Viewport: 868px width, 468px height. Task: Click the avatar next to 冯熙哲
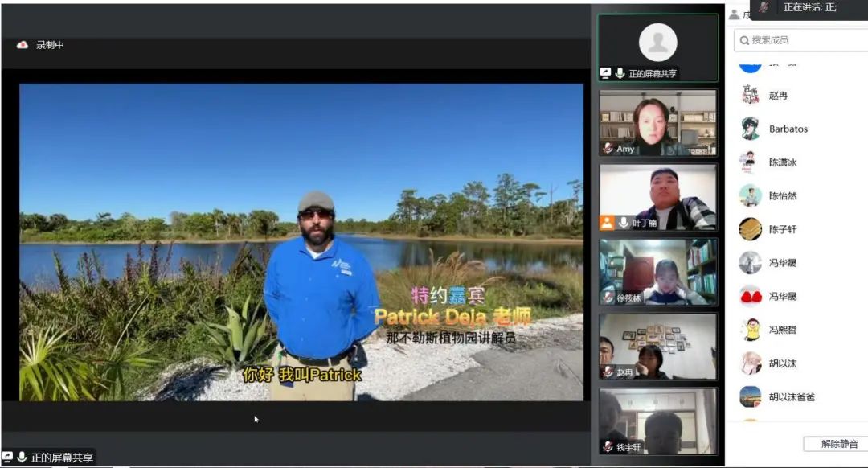(x=751, y=330)
